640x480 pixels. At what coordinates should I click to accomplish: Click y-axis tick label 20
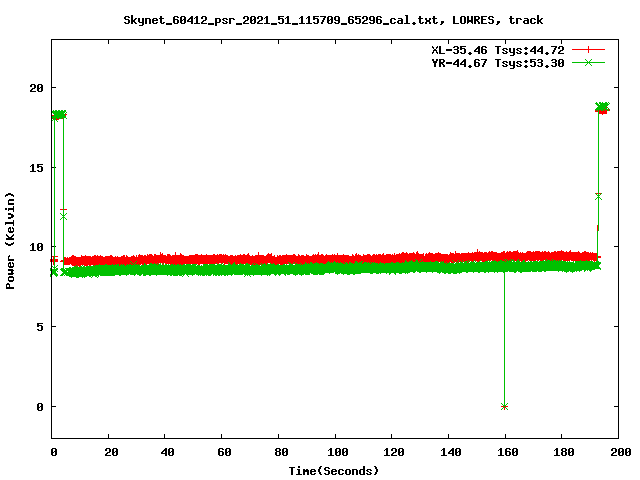pyautogui.click(x=36, y=88)
